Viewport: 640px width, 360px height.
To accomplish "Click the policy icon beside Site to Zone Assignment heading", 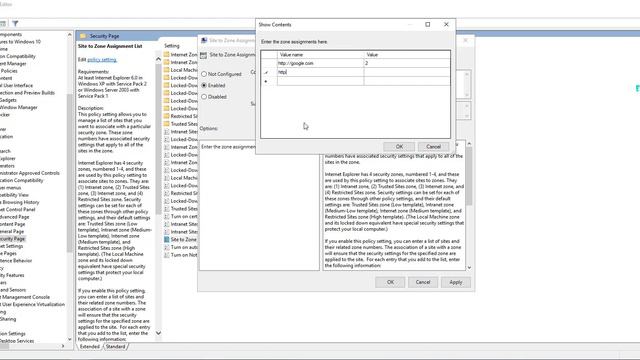I will click(x=203, y=55).
